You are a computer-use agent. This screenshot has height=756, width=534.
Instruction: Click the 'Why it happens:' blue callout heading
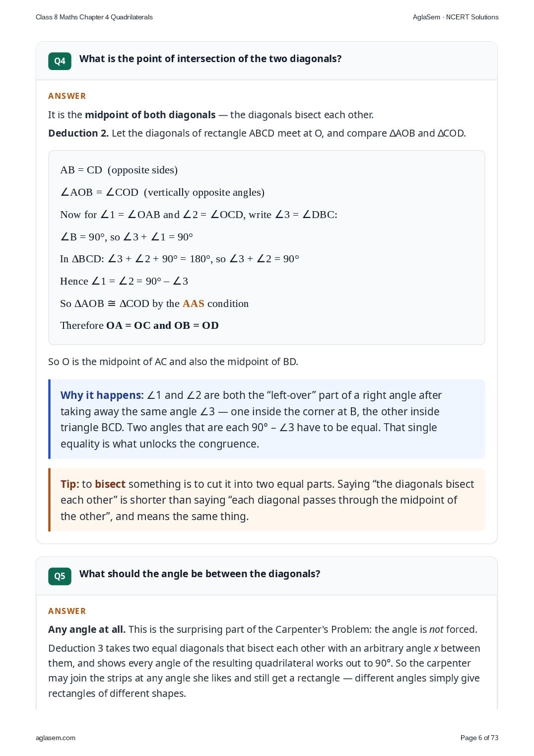coord(102,395)
